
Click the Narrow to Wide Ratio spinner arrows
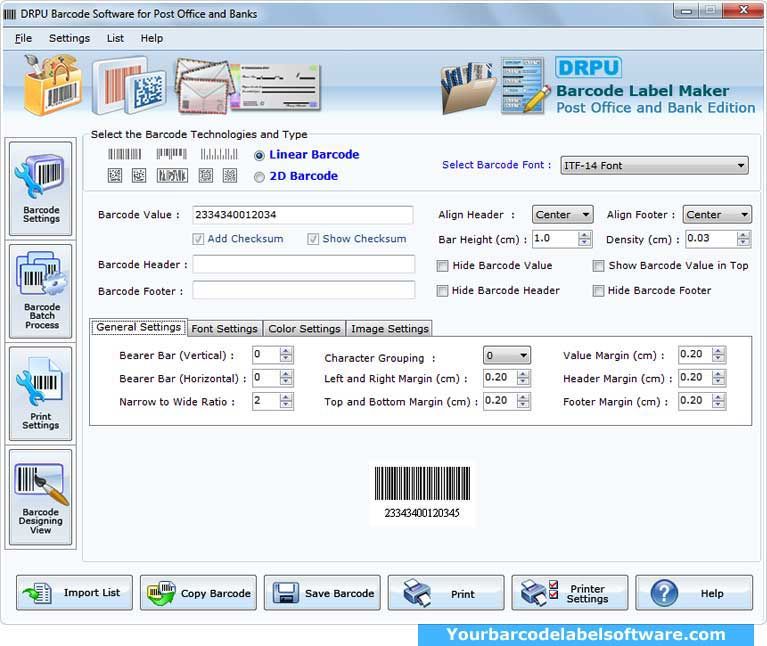286,401
